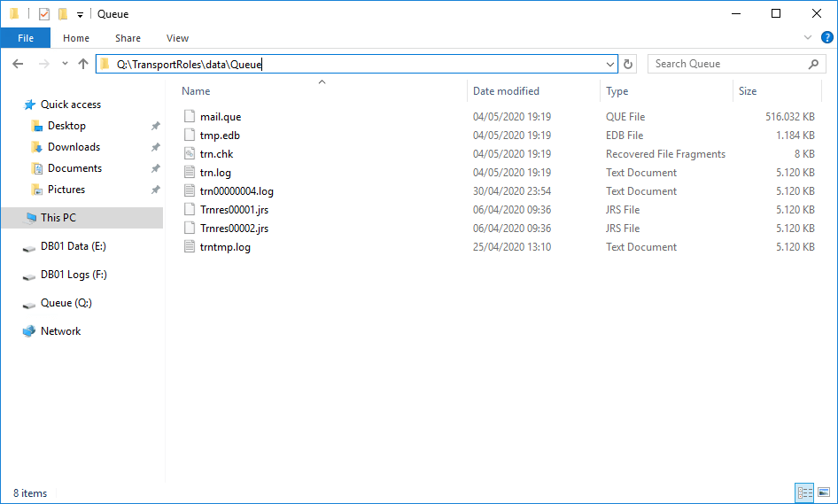This screenshot has height=504, width=838.
Task: Expand the ribbon with the chevron
Action: tap(808, 37)
